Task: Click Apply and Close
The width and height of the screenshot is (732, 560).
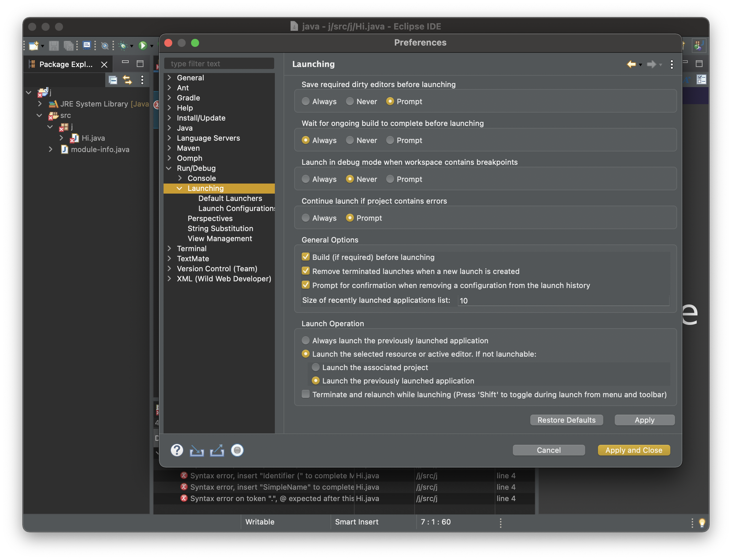Action: [x=633, y=450]
